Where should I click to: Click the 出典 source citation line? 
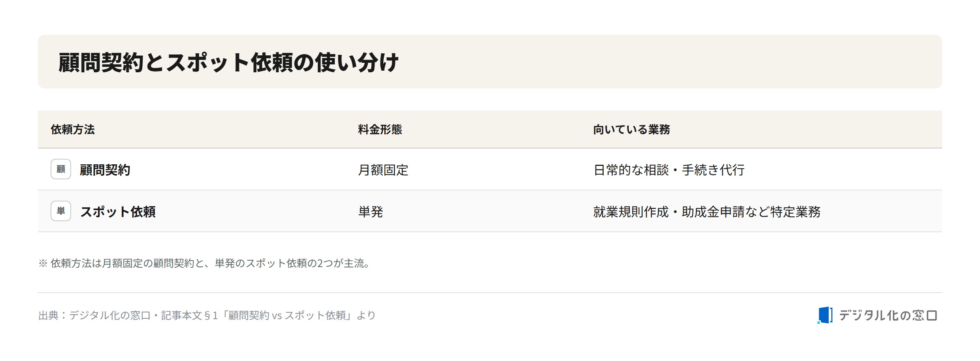(x=207, y=315)
